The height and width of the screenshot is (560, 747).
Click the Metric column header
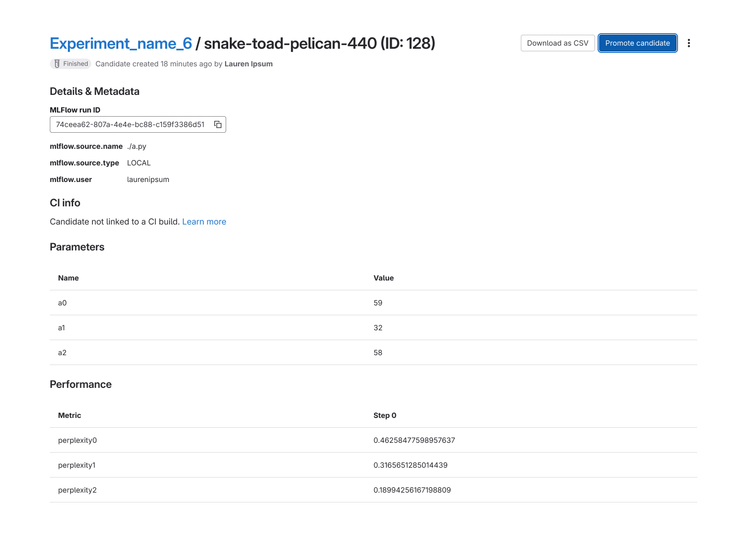[70, 415]
